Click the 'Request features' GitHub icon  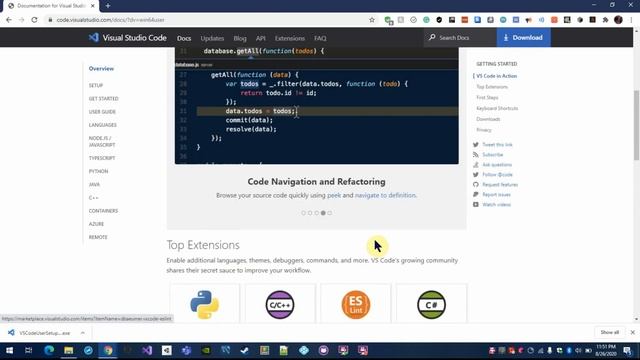(x=476, y=184)
